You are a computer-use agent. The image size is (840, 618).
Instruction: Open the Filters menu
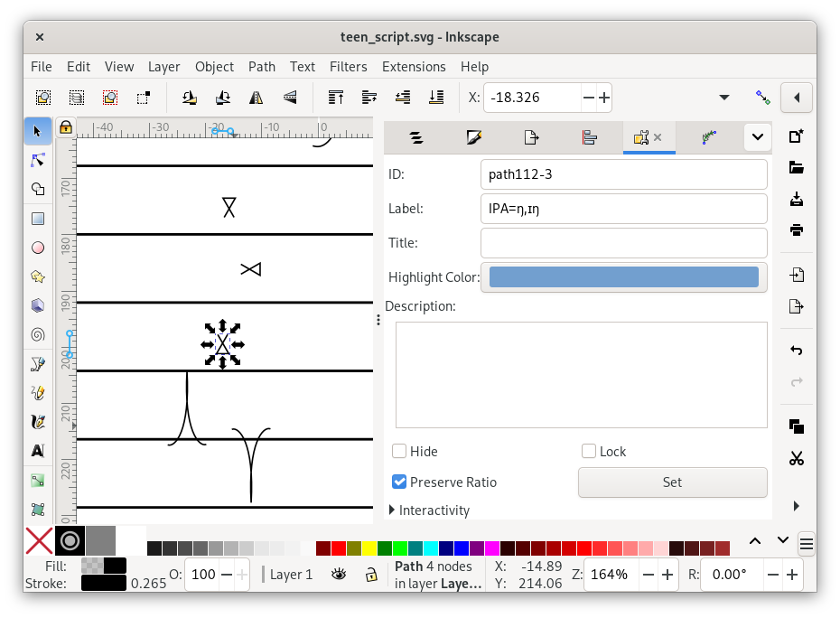pos(349,66)
